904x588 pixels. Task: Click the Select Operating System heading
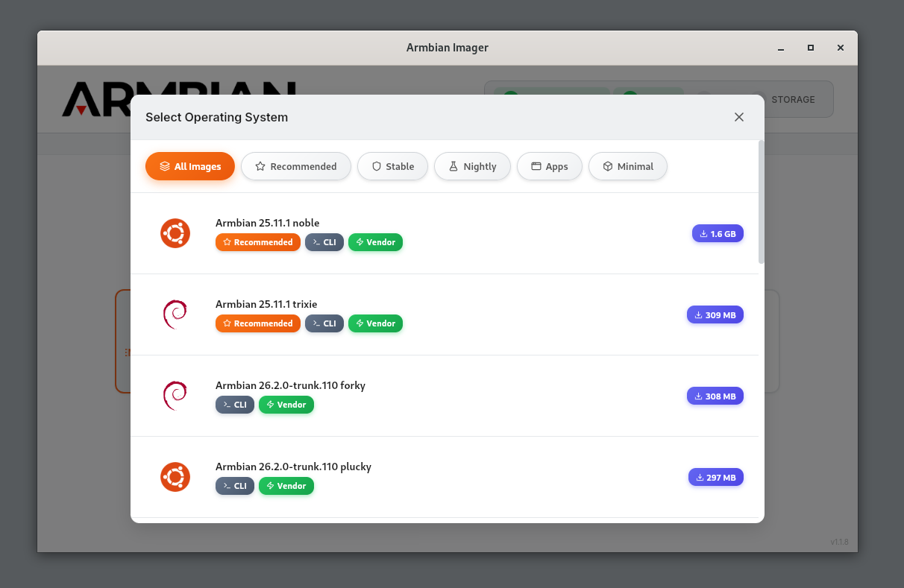(216, 117)
